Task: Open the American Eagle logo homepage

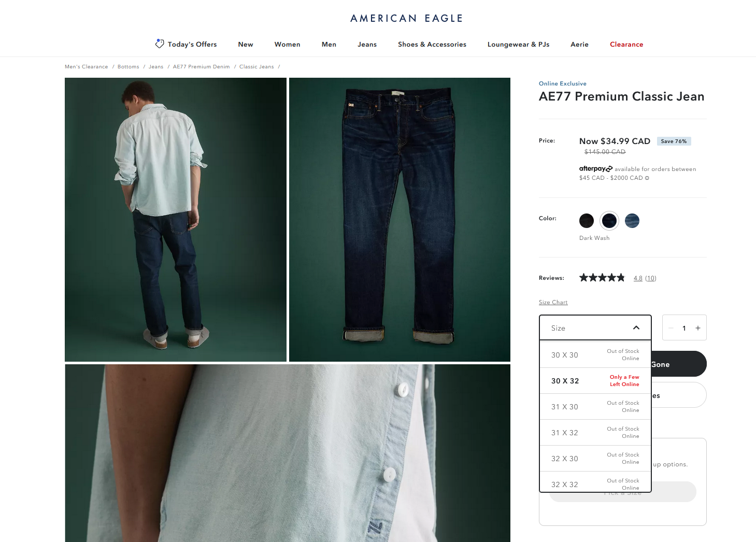Action: (407, 18)
